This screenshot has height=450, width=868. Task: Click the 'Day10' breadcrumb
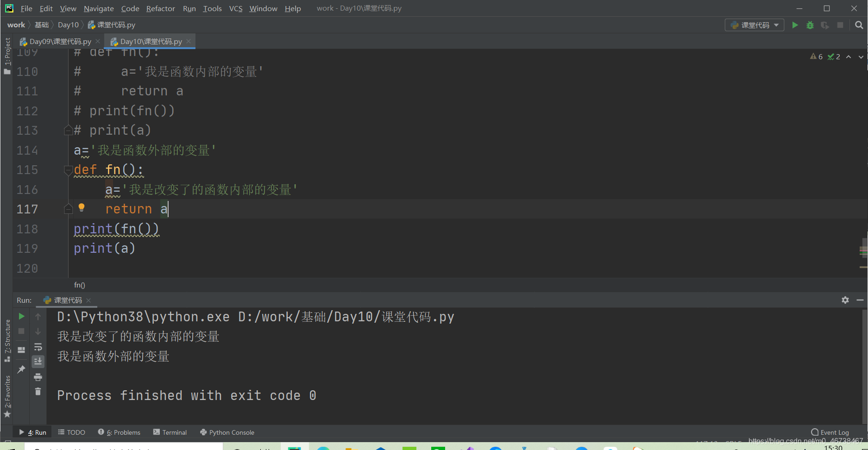click(68, 25)
